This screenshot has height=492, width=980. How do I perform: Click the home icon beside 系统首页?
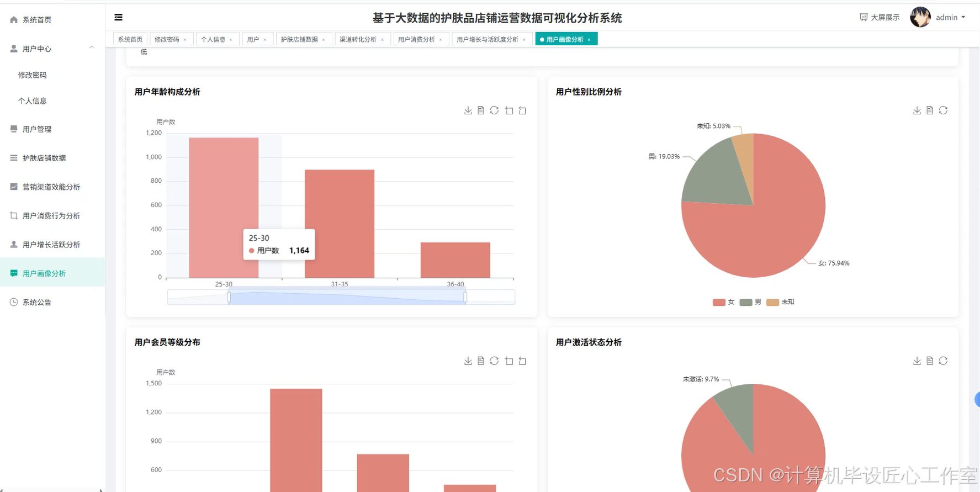[14, 20]
